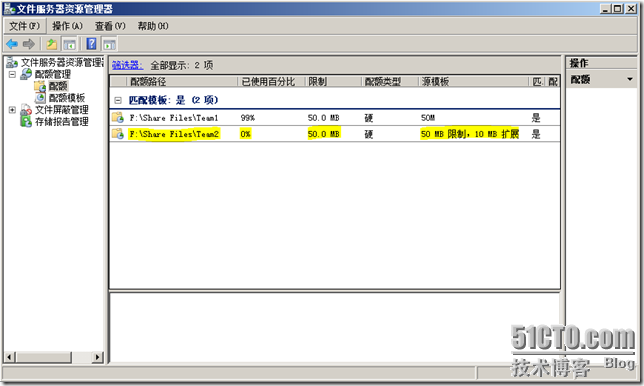Viewport: 644px width, 386px height.
Task: Select 配额模板 in the tree
Action: 67,98
